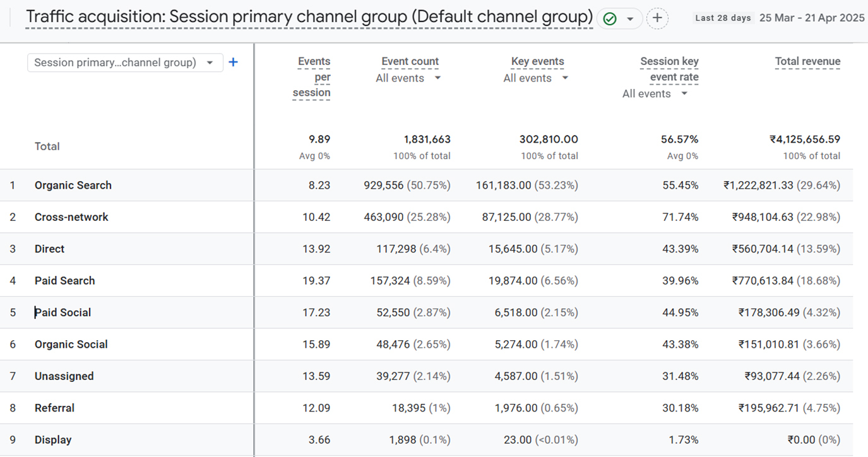Click Unassigned key event rate 31.48%

pos(680,376)
